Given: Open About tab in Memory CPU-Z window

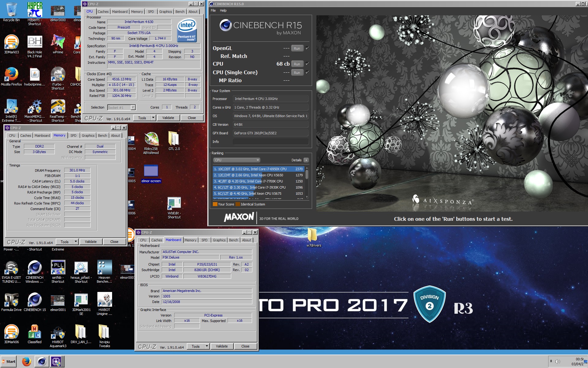Looking at the screenshot, I should coord(115,136).
